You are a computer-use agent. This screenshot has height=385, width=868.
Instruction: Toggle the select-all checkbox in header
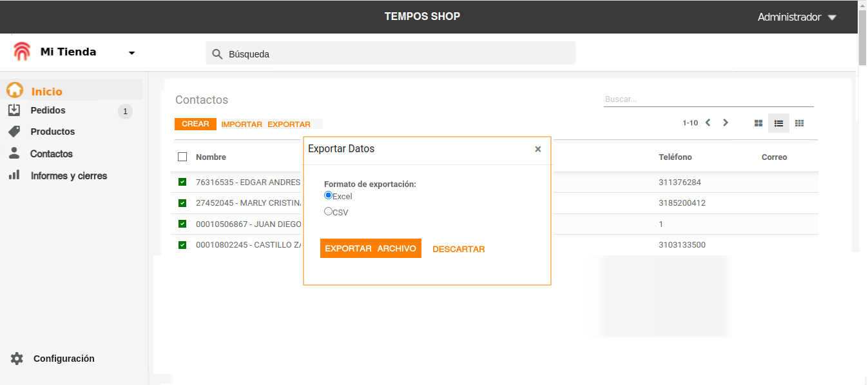pos(182,157)
